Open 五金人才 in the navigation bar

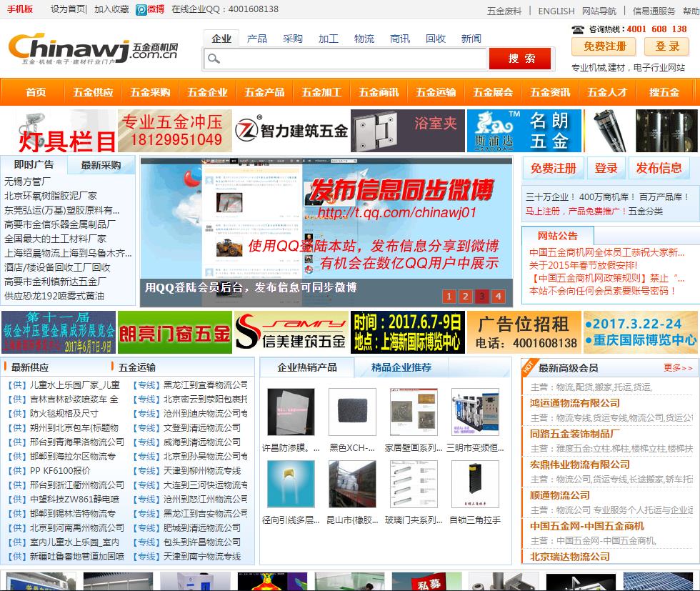[607, 92]
